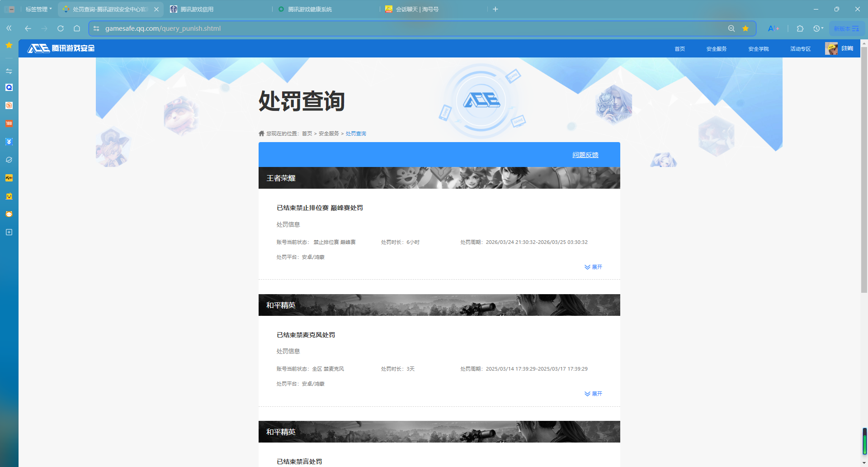Collapse the sidebar with double-chevron icon
Image resolution: width=868 pixels, height=467 pixels.
[9, 29]
